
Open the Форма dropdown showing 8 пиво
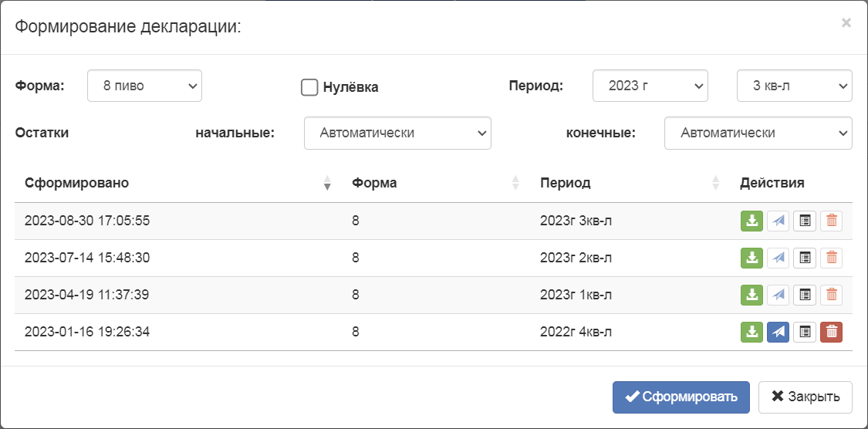tap(144, 86)
